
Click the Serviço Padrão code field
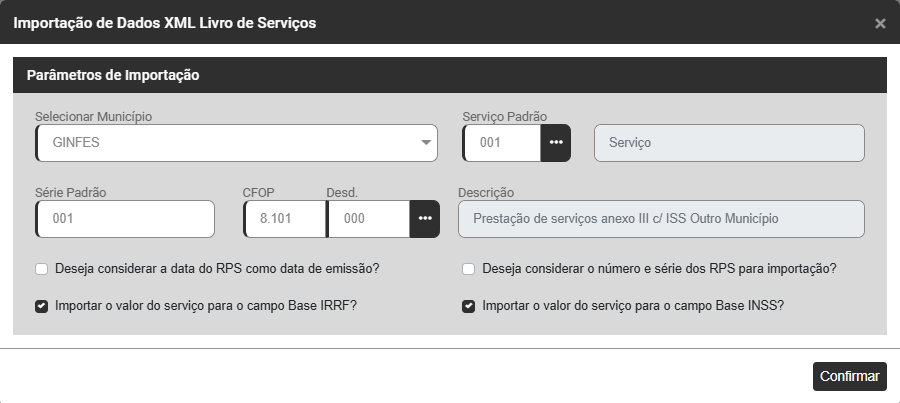click(502, 143)
